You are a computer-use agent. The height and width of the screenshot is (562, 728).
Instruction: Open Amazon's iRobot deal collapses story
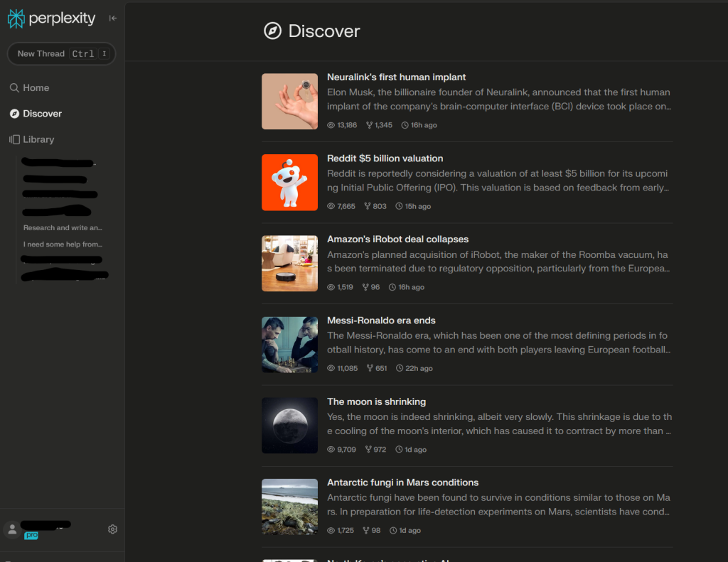[397, 239]
